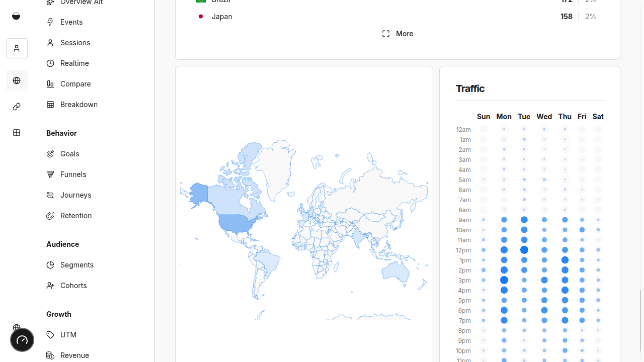
Task: Navigate to Goals under Behavior
Action: coord(69,154)
